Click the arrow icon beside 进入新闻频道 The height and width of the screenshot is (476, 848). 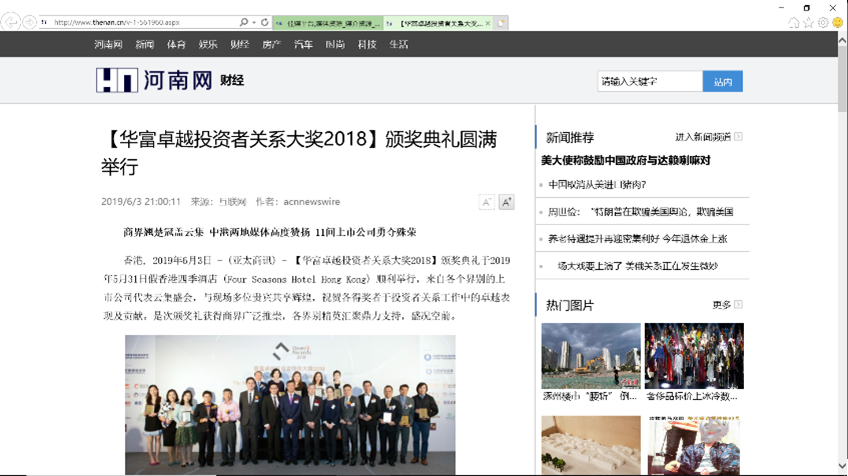[x=738, y=136]
